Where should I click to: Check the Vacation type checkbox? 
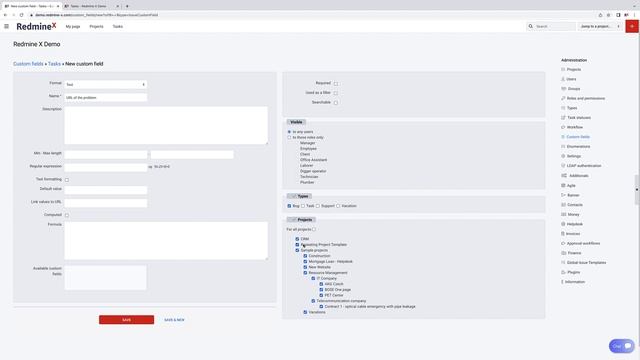pos(338,206)
